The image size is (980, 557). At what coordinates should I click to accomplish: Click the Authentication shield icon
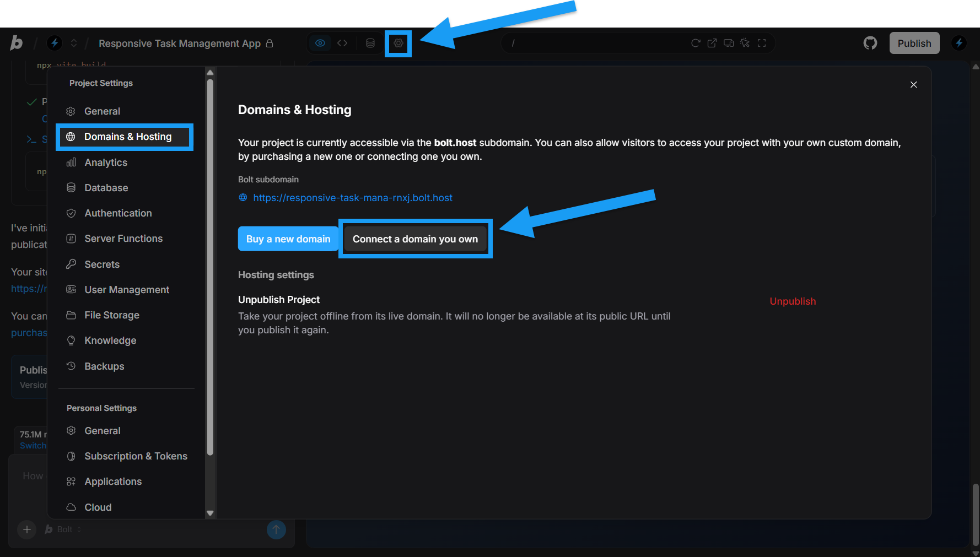point(71,213)
